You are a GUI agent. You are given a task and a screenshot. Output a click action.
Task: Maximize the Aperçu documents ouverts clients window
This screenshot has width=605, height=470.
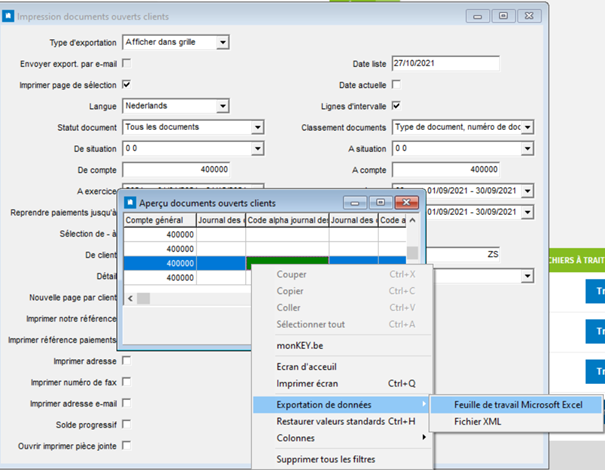tap(380, 202)
